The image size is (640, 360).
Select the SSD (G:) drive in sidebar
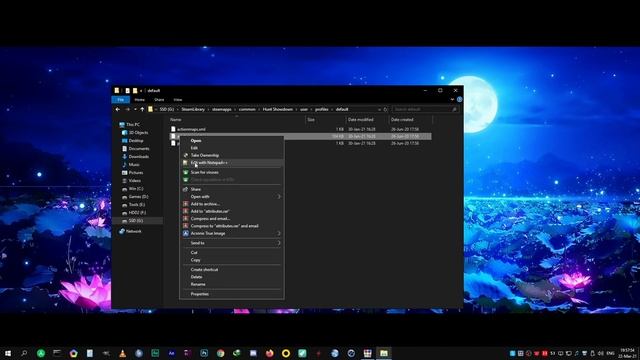coord(136,221)
